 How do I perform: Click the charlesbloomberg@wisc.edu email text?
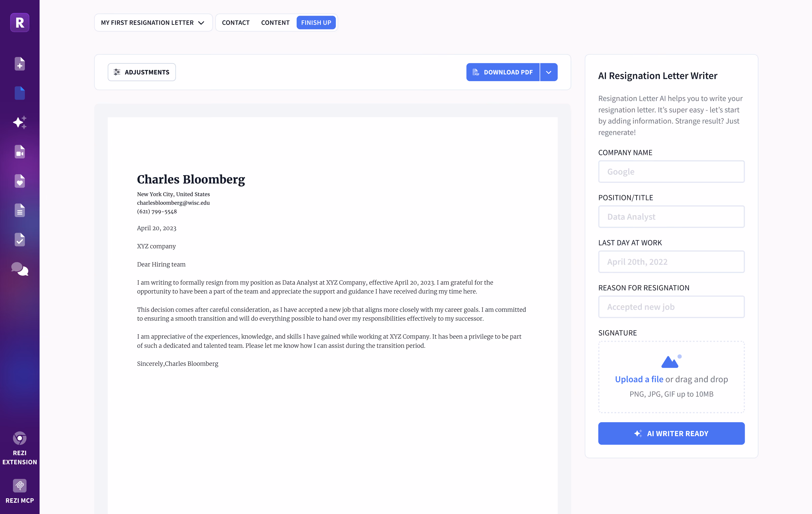pyautogui.click(x=173, y=203)
